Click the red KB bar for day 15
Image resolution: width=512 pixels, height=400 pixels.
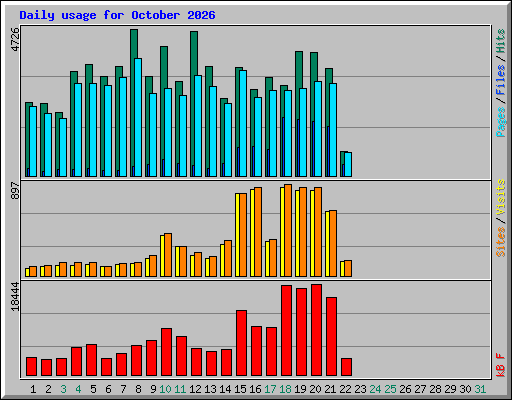[x=241, y=343]
